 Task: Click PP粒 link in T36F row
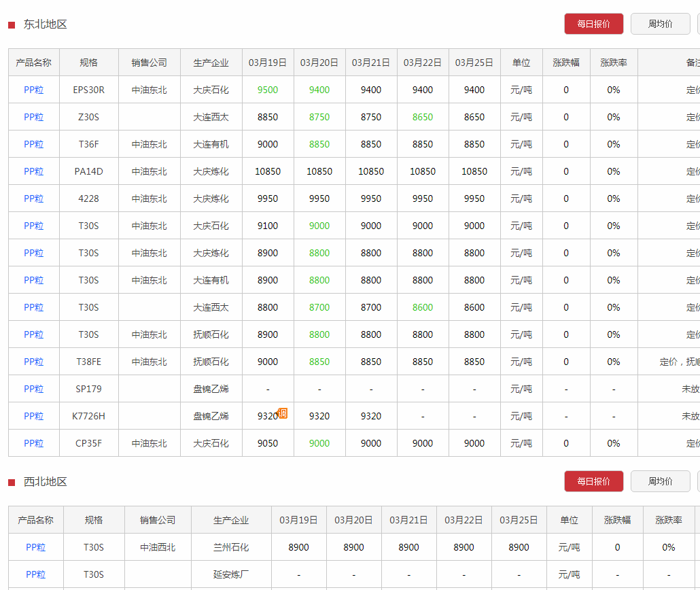pos(34,144)
